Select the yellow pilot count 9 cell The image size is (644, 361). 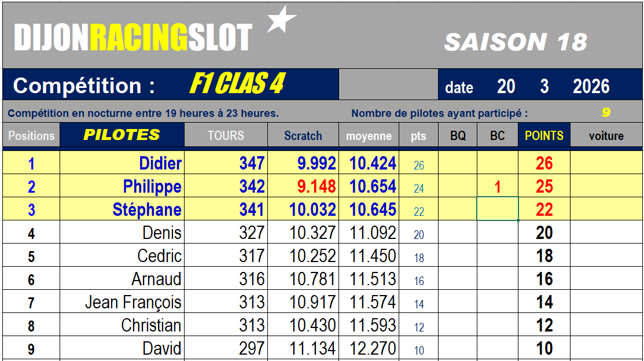click(606, 113)
